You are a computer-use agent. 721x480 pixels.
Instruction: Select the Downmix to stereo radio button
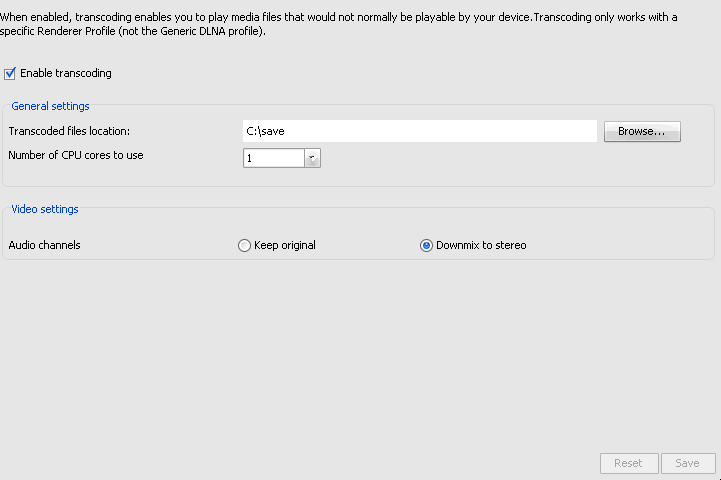426,245
